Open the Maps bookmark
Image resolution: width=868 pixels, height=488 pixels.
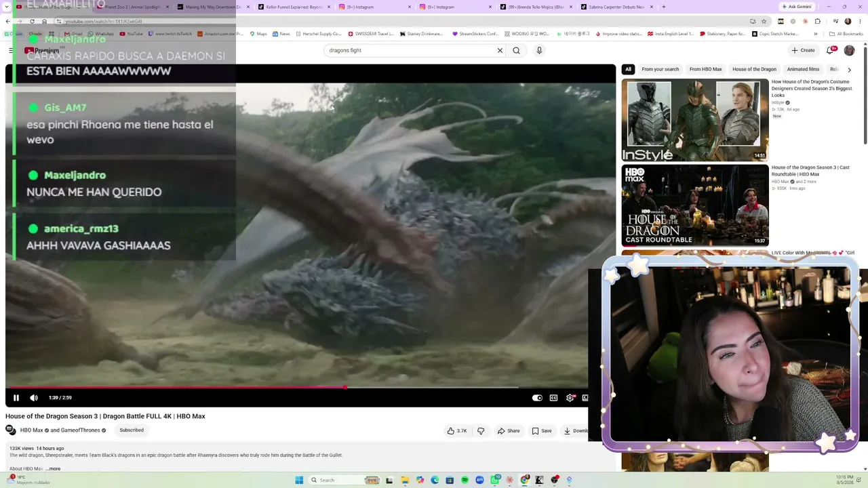[258, 34]
